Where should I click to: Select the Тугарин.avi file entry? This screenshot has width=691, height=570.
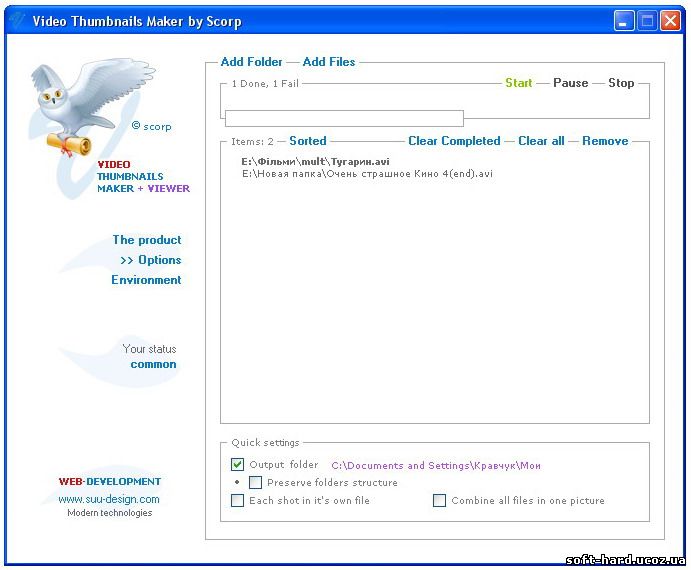click(316, 161)
